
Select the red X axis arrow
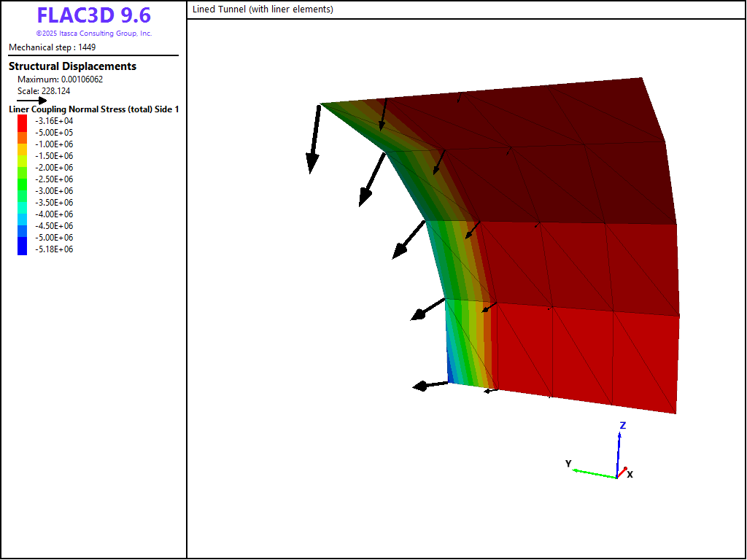coord(622,472)
